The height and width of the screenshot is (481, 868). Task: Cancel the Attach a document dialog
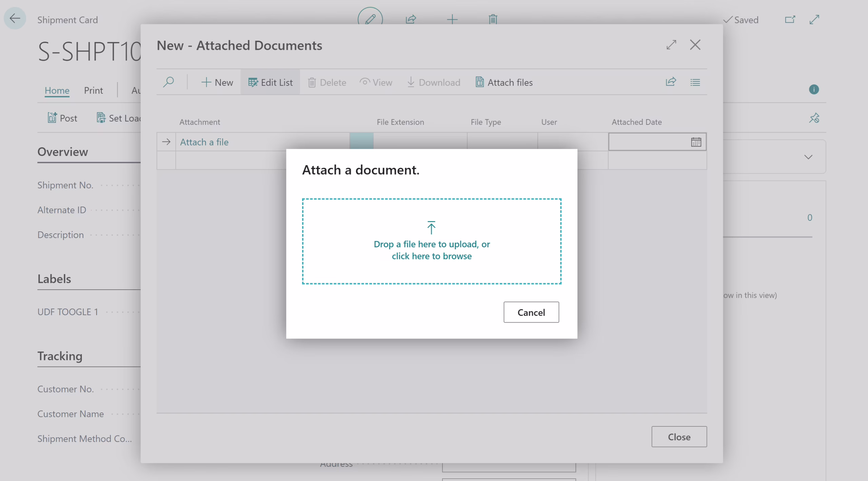531,312
